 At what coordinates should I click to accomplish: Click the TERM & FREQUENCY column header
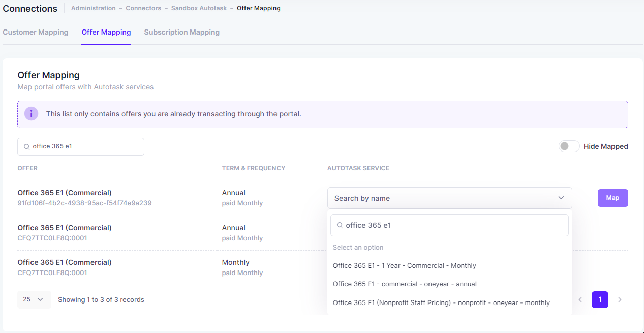(254, 168)
